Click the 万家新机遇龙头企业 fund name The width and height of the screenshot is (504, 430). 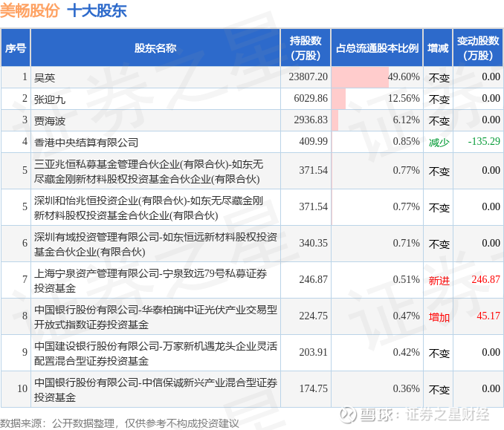155,354
